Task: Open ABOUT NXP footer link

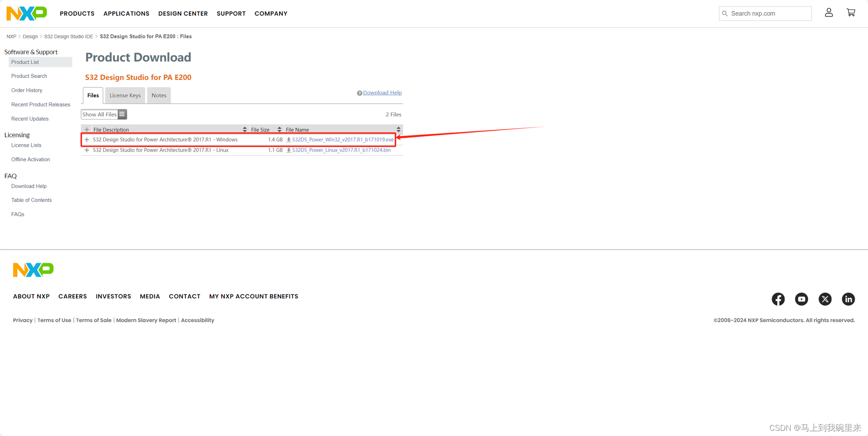Action: [31, 297]
